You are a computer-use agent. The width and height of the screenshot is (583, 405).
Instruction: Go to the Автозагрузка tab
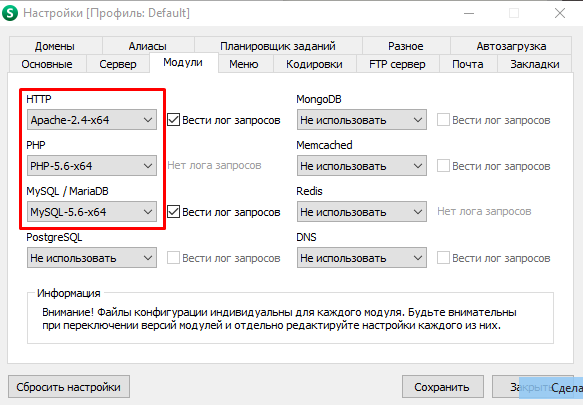511,46
